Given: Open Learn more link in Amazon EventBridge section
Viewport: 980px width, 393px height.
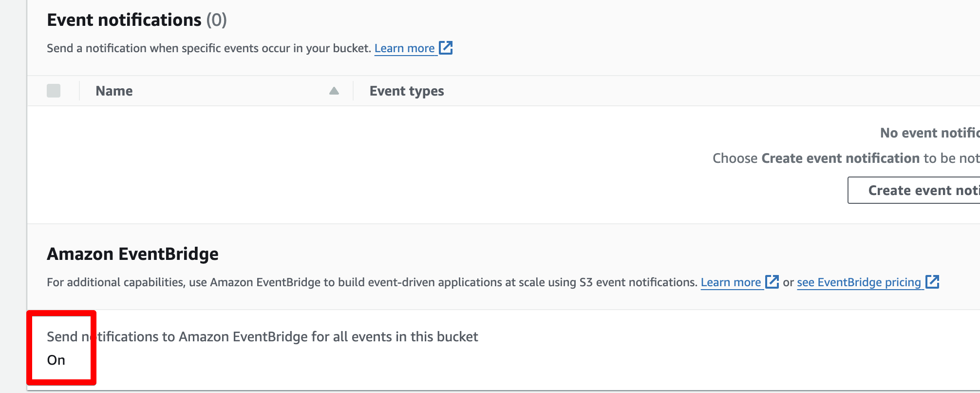Looking at the screenshot, I should [x=731, y=282].
